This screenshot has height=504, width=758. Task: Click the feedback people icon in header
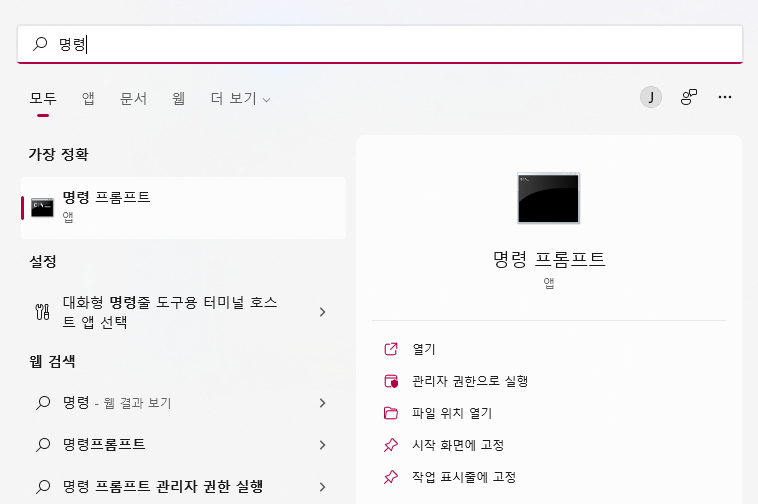pos(689,97)
